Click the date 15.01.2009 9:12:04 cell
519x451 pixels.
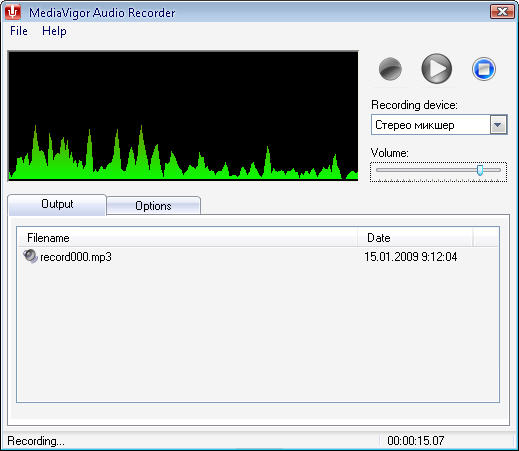(x=410, y=257)
